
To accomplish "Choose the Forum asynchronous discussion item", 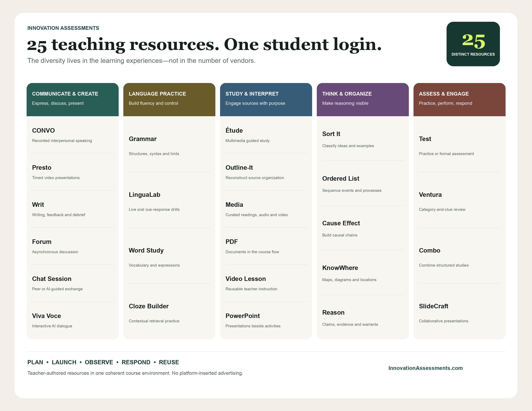I will 73,246.
